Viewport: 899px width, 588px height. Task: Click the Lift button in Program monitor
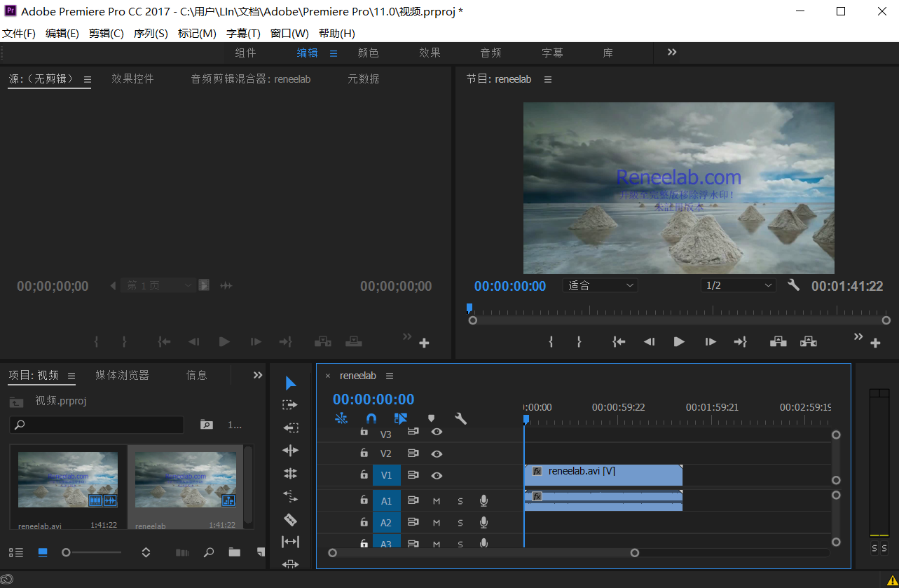click(x=778, y=341)
